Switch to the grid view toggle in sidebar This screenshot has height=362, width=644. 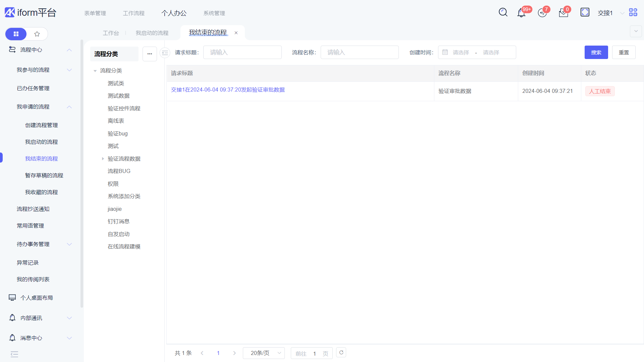pyautogui.click(x=16, y=34)
